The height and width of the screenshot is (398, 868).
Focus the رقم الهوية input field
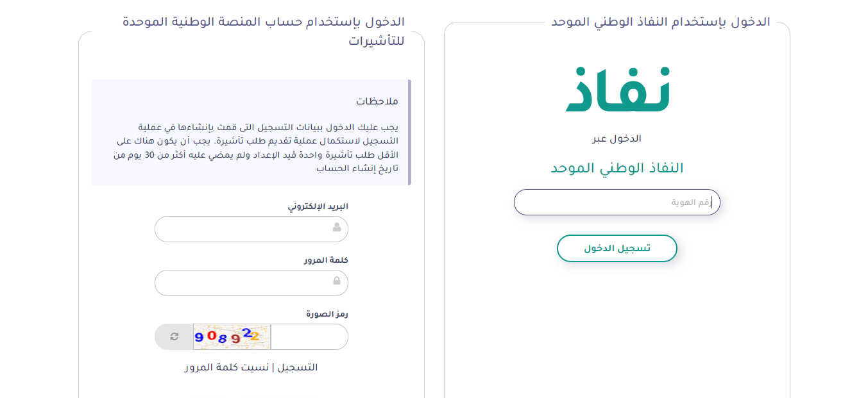(x=617, y=203)
